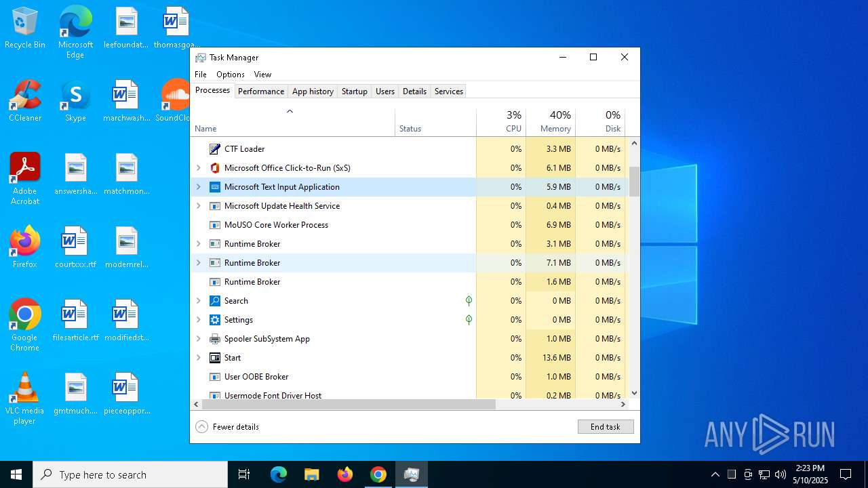Select the Microsoft Edge desktop shortcut
This screenshot has width=868, height=488.
[75, 33]
